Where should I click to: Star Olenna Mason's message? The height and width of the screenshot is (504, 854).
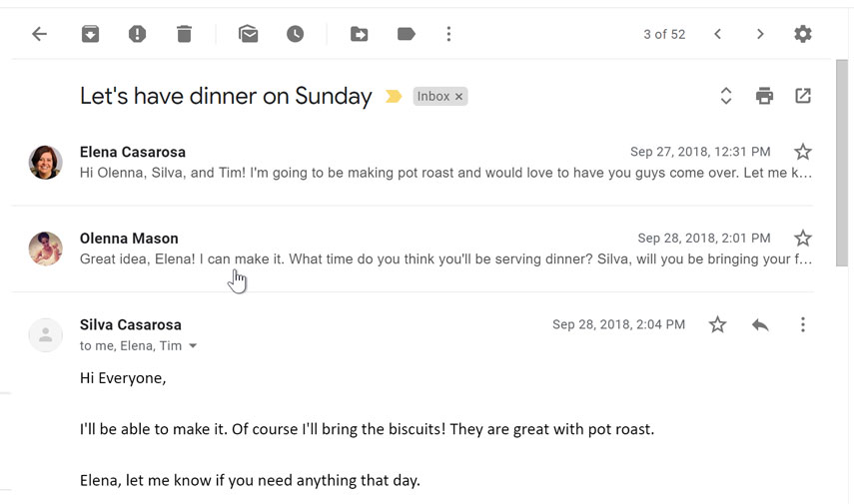coord(802,239)
